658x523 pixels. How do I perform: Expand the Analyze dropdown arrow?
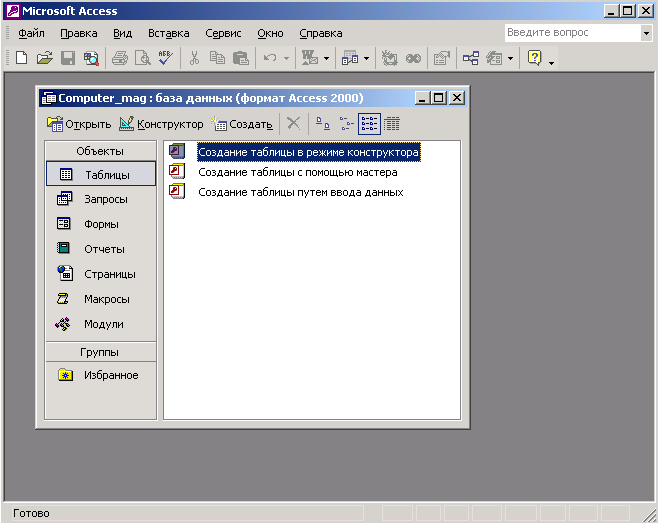pos(366,58)
